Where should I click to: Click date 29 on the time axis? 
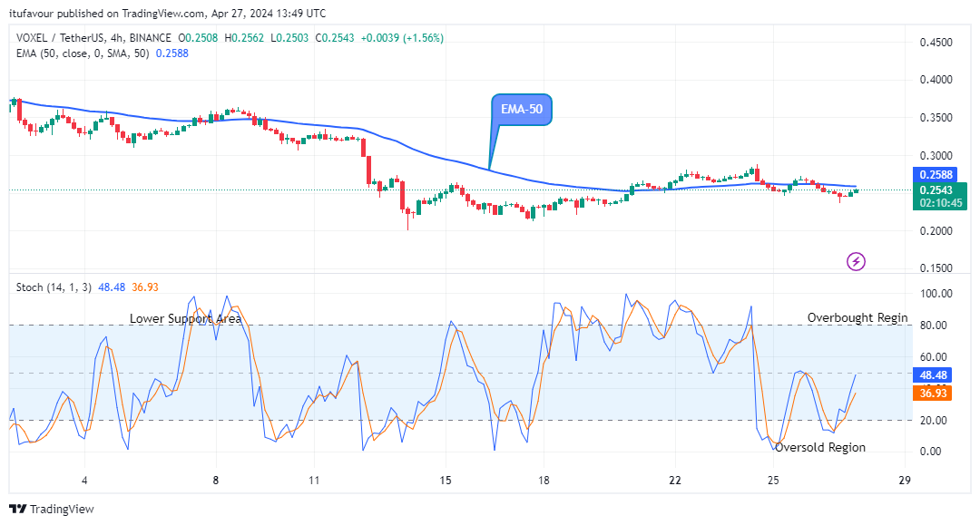[905, 480]
